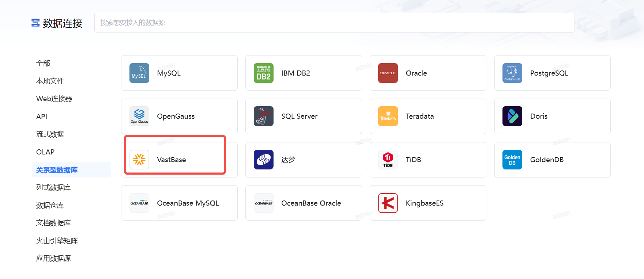Click the MySQL database icon

pos(139,73)
